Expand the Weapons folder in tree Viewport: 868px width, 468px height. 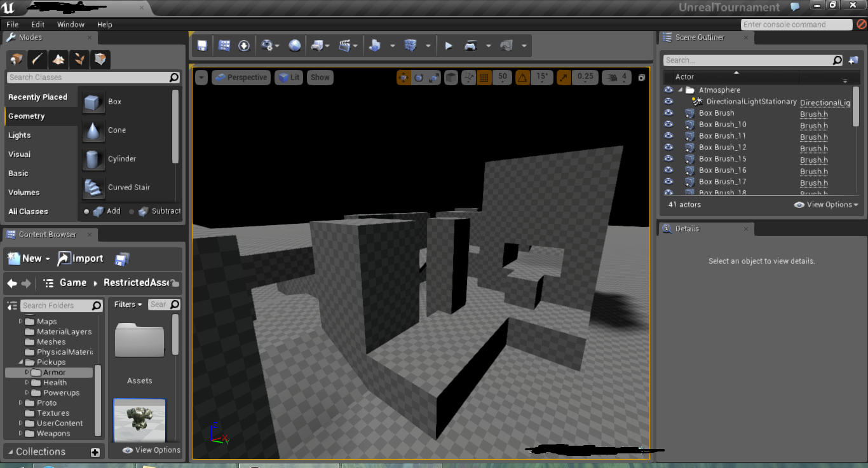click(21, 434)
